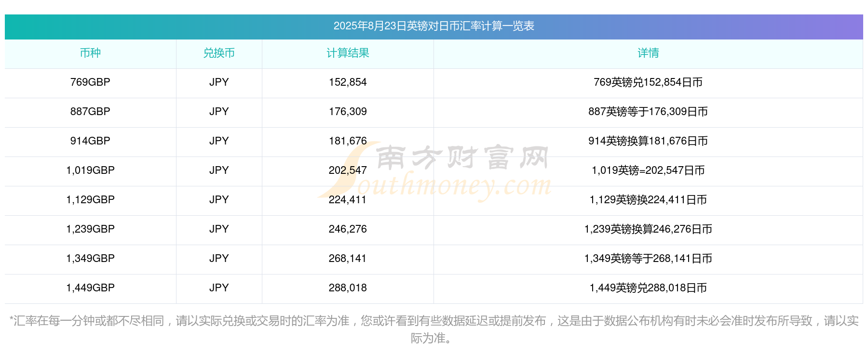Image resolution: width=868 pixels, height=353 pixels.
Task: Select column header 详情
Action: (648, 53)
